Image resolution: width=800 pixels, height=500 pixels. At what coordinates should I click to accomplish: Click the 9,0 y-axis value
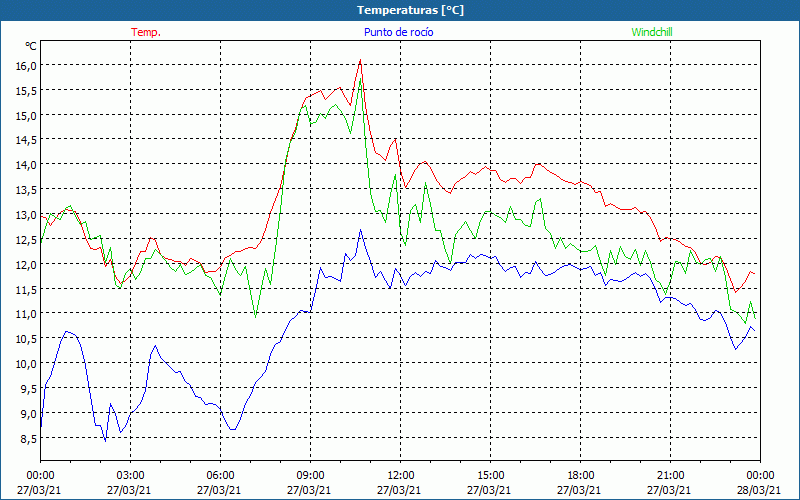point(27,414)
